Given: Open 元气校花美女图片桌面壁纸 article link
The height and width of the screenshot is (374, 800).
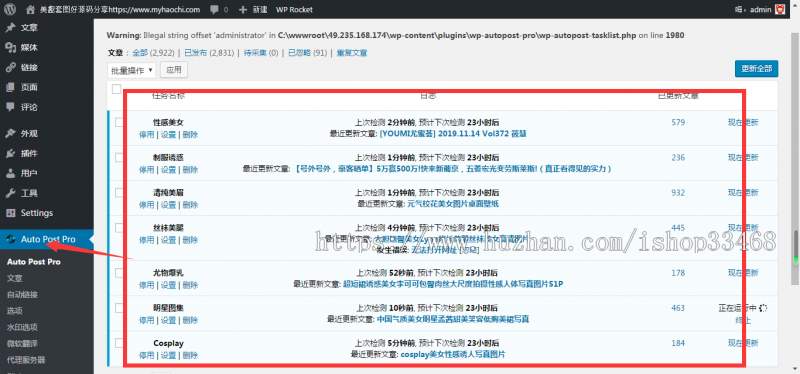Looking at the screenshot, I should tap(453, 204).
